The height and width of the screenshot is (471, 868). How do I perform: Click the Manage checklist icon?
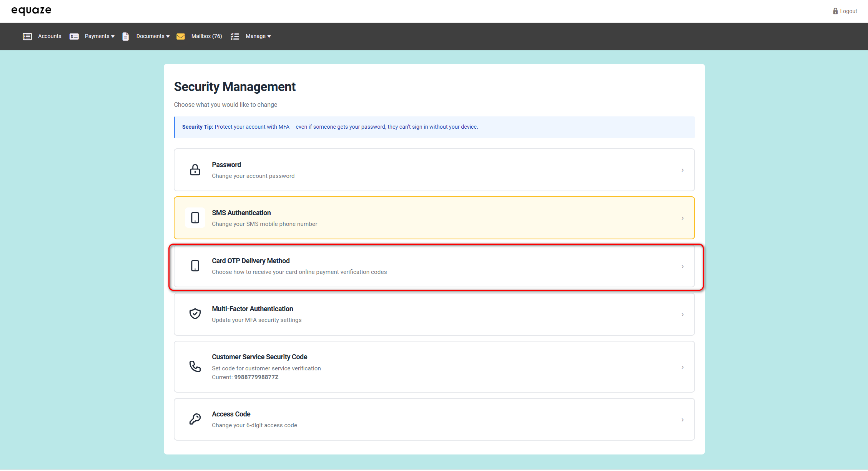pos(235,36)
